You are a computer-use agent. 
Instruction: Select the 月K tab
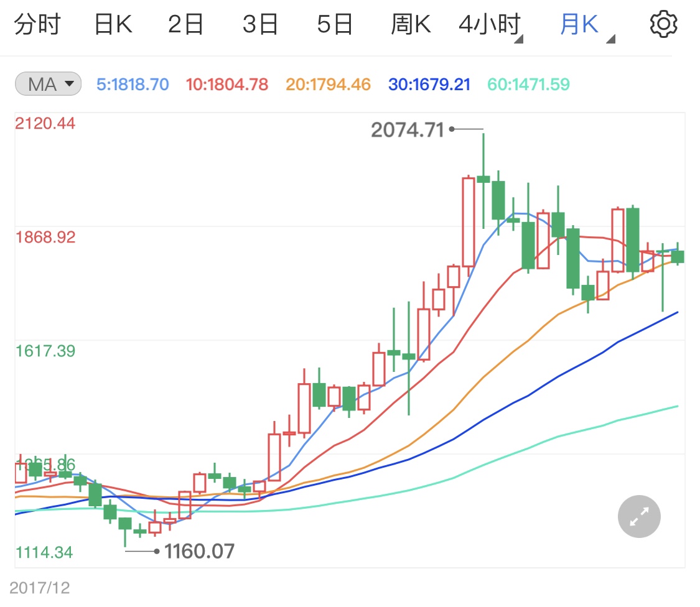pos(579,24)
